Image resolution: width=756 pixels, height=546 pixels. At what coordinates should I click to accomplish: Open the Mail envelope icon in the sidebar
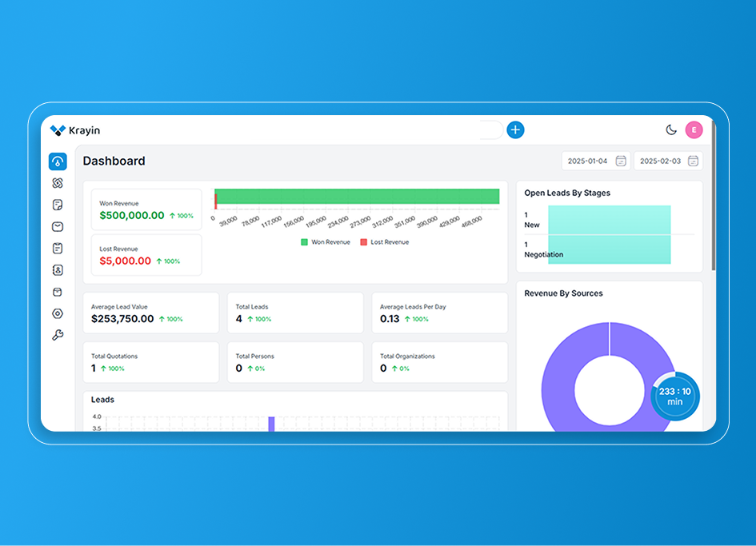coord(58,226)
